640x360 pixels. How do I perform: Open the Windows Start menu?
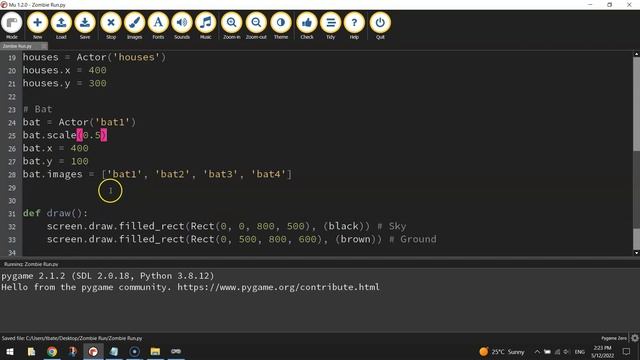click(x=10, y=351)
